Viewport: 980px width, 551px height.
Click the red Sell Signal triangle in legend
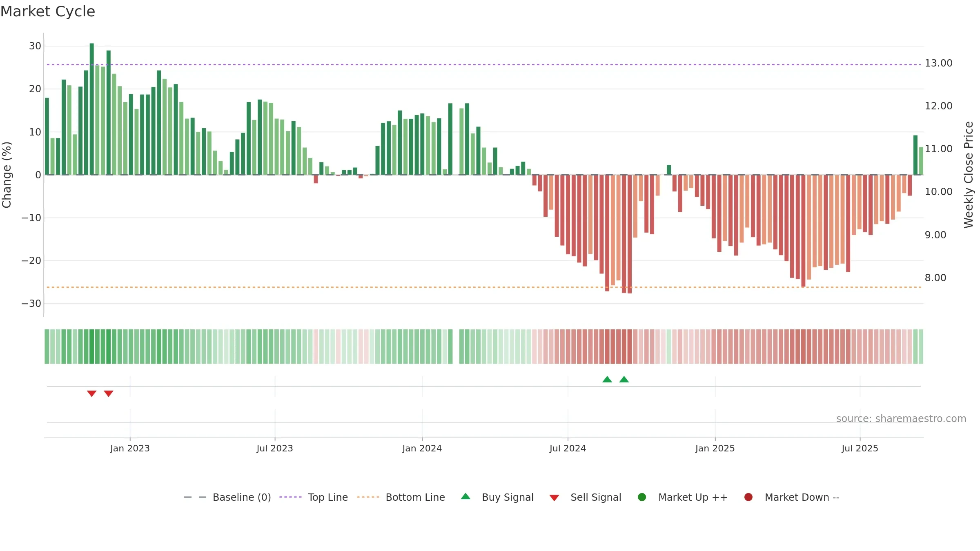554,498
